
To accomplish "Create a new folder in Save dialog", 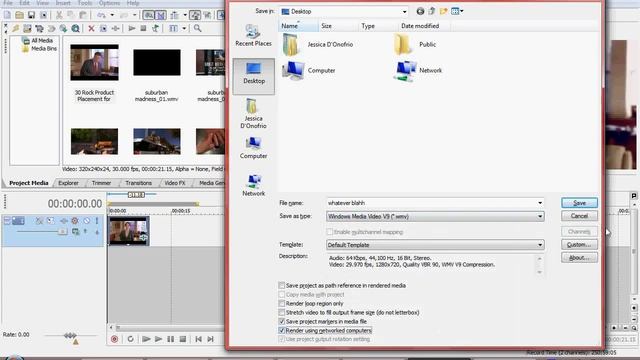I will [443, 11].
